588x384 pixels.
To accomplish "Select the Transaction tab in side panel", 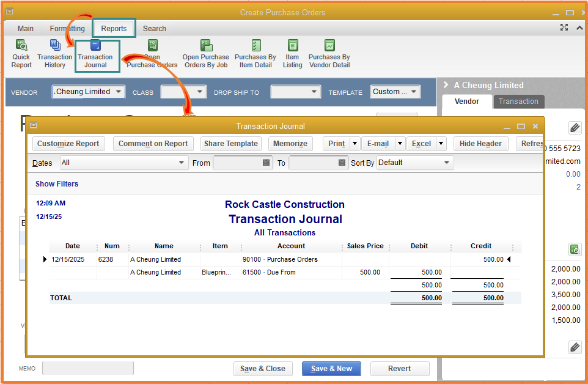I will [518, 102].
